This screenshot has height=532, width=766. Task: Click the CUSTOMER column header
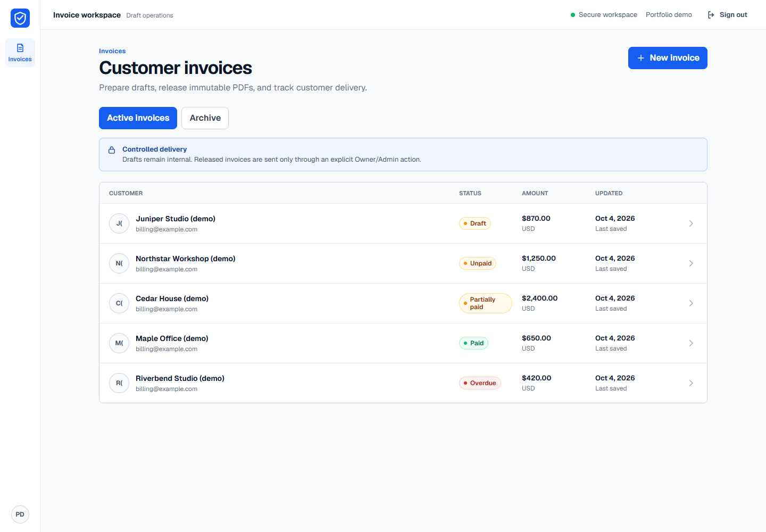[126, 193]
